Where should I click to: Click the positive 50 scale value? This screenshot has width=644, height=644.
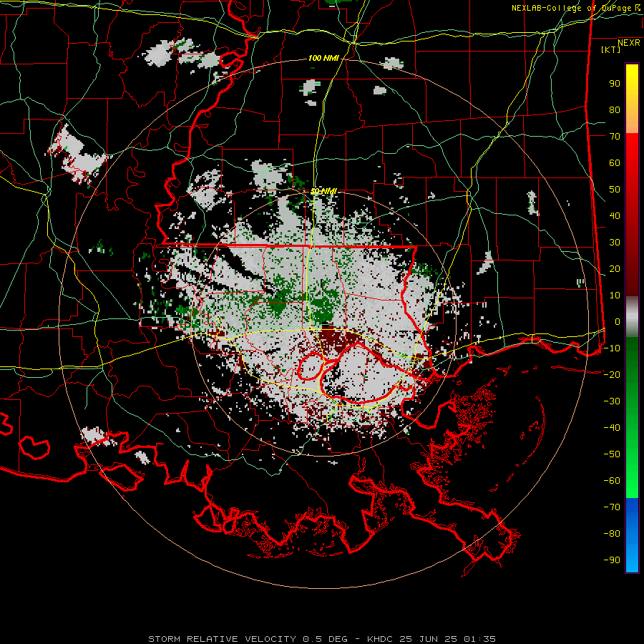click(615, 190)
